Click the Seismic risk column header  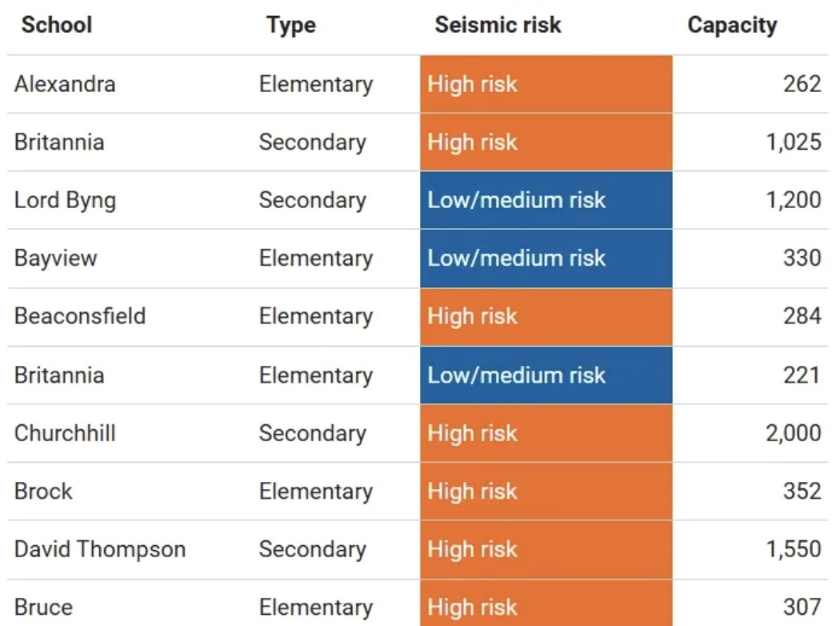pyautogui.click(x=498, y=25)
